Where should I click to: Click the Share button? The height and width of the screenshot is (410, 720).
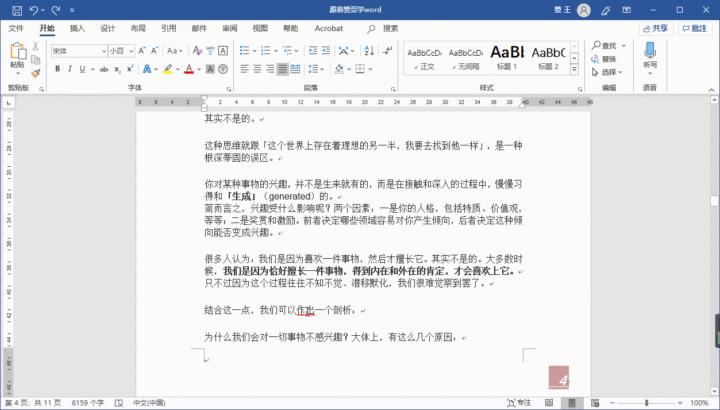(x=656, y=28)
